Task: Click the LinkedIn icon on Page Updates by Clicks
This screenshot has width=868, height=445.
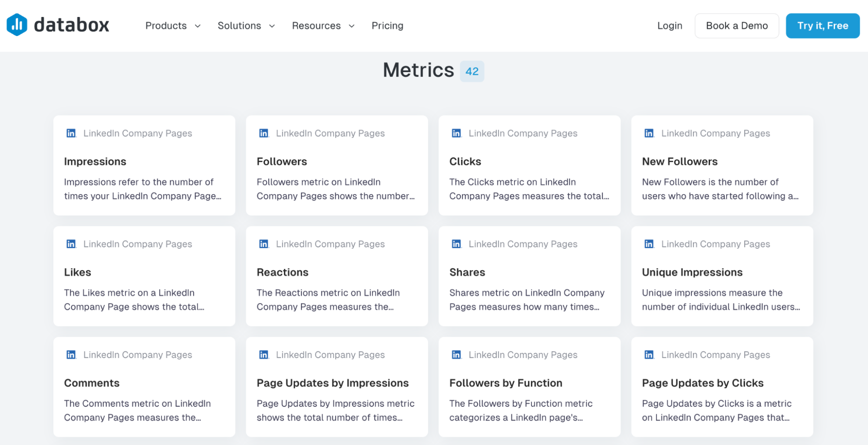Action: tap(649, 355)
